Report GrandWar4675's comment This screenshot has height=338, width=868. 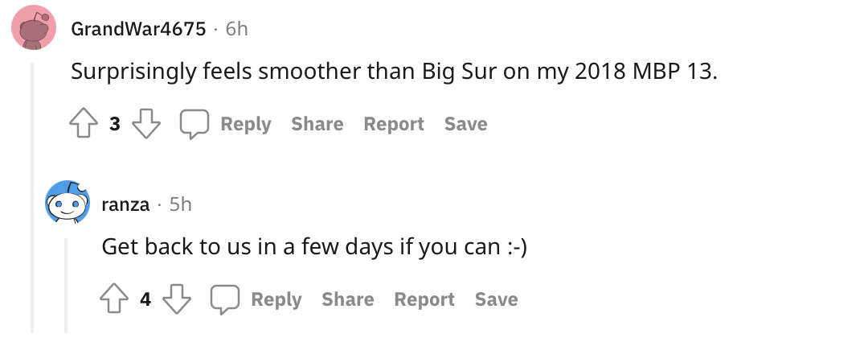394,124
